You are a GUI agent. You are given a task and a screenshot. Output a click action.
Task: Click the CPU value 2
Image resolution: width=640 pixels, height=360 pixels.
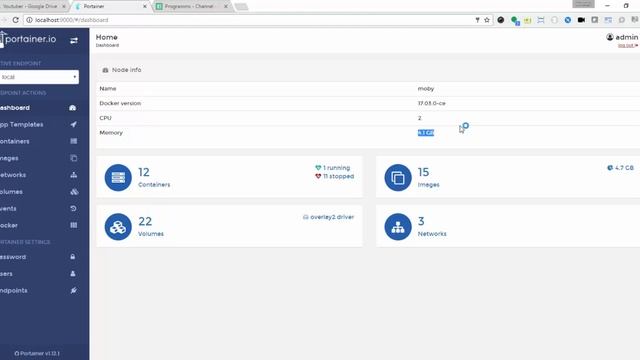click(x=419, y=118)
